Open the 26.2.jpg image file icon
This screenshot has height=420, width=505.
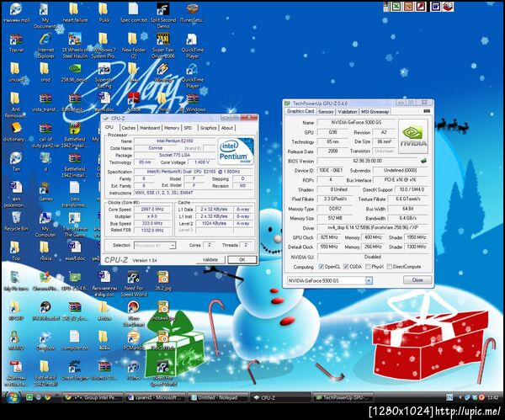click(163, 281)
